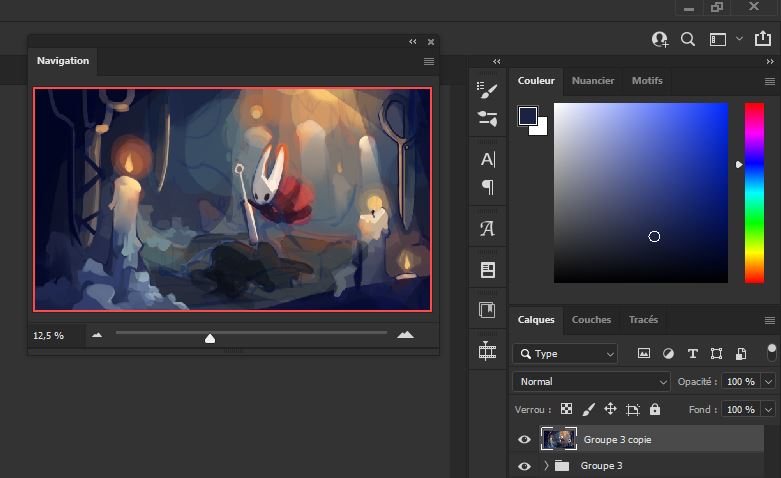
Task: Open the Opacité percentage dropdown arrow
Action: [769, 381]
